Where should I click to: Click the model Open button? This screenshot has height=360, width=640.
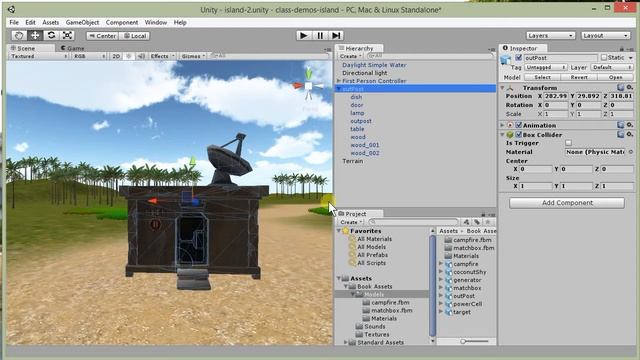pyautogui.click(x=615, y=77)
